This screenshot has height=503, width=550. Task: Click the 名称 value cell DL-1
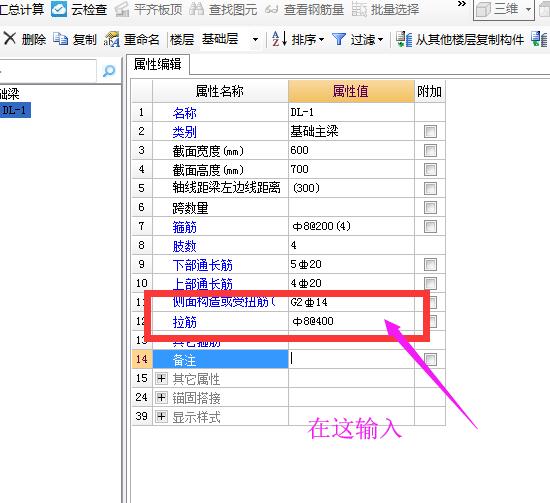tap(351, 112)
